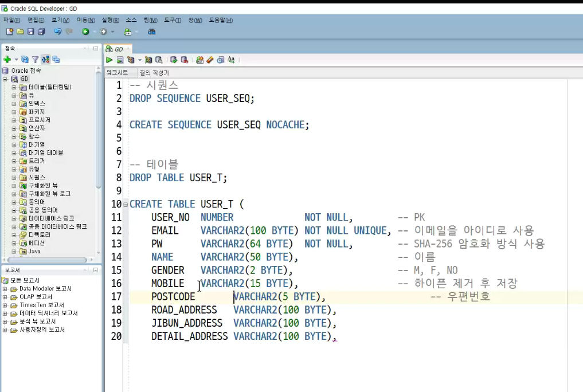Click the connections panel stacked-windows icon
Viewport: 583px width, 392px height.
click(56, 59)
